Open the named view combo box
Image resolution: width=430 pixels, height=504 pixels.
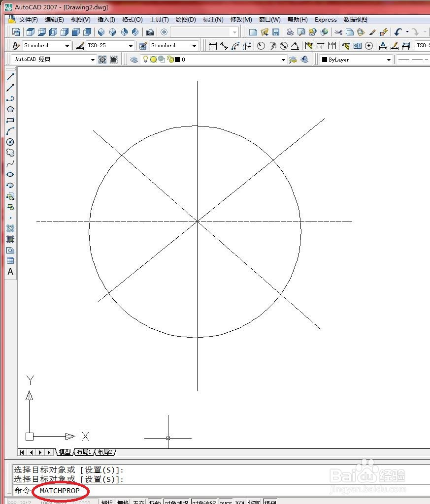pyautogui.click(x=204, y=32)
